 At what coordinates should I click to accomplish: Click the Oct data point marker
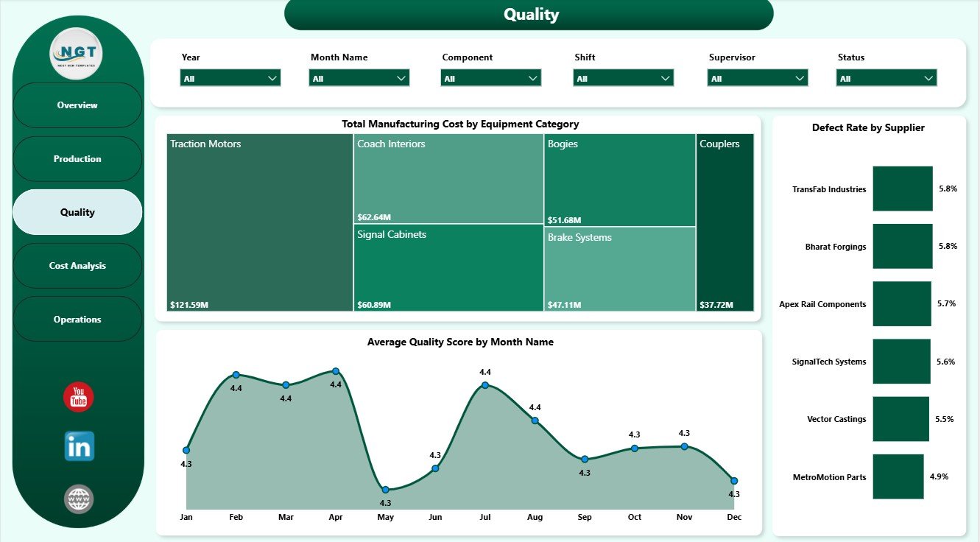tap(635, 448)
